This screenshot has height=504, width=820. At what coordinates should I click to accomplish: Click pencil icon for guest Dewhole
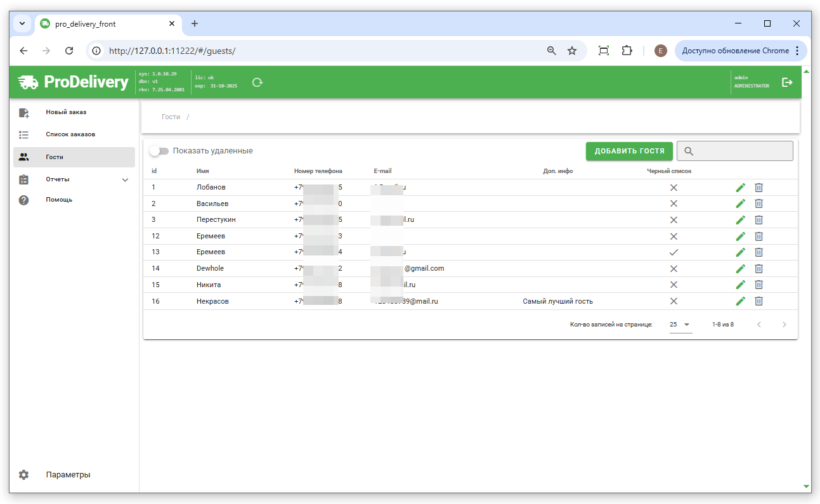tap(740, 269)
